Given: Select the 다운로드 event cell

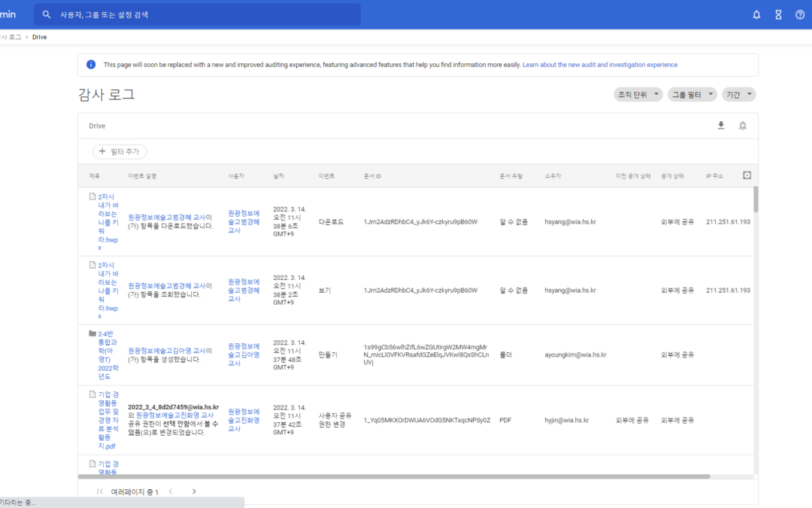Looking at the screenshot, I should point(331,222).
